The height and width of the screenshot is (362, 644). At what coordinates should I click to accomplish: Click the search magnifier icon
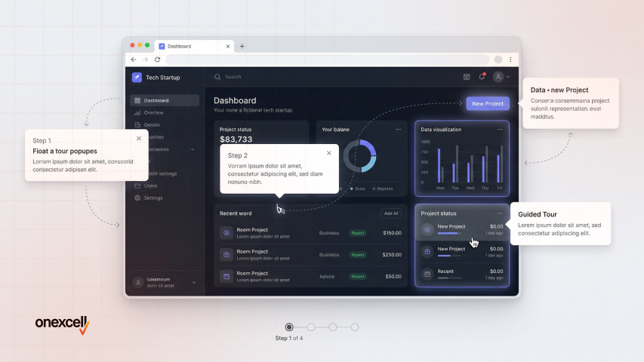click(x=217, y=77)
